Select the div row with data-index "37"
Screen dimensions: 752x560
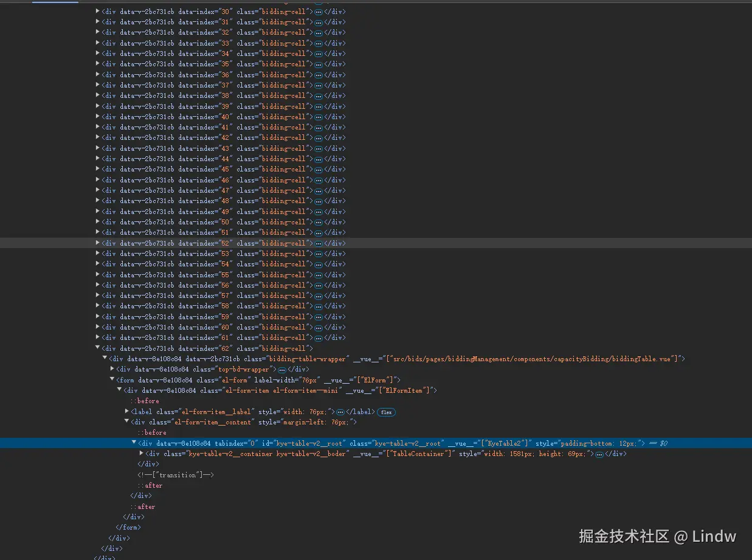pos(224,85)
